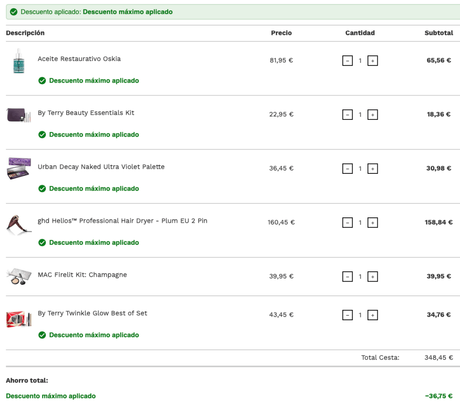Click the 18,36 € subtotal
Image resolution: width=460 pixels, height=406 pixels.
[x=439, y=114]
